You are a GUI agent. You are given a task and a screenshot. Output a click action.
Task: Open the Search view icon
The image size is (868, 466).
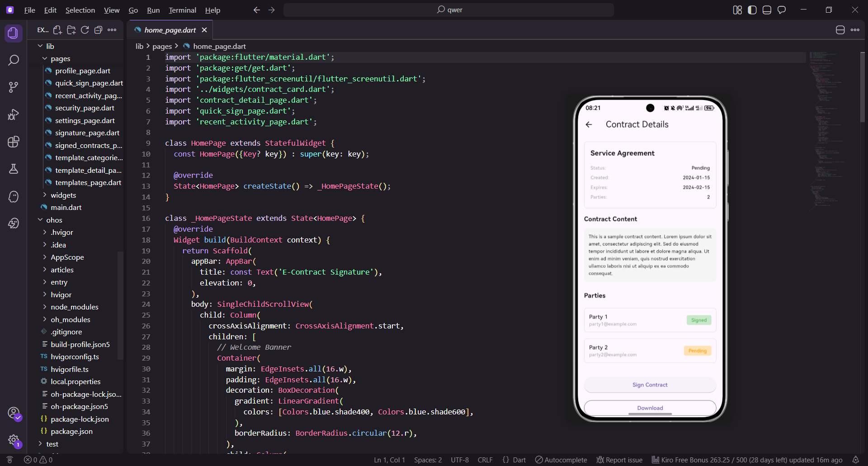click(x=13, y=60)
